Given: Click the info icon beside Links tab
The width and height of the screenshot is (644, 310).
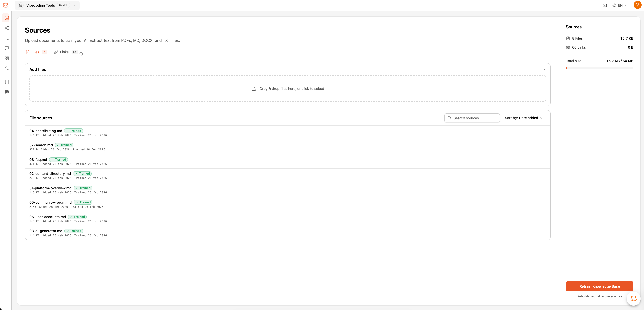Looking at the screenshot, I should point(81,54).
